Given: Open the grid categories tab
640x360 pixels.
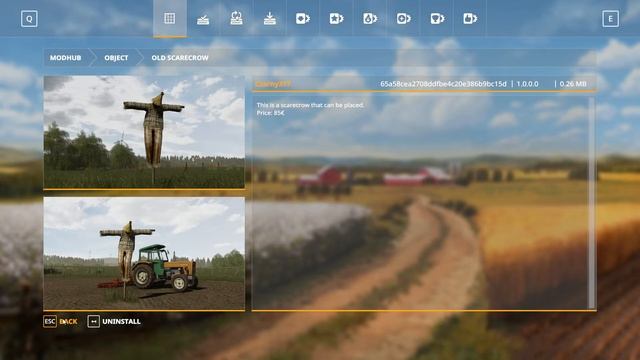Looking at the screenshot, I should click(x=170, y=18).
